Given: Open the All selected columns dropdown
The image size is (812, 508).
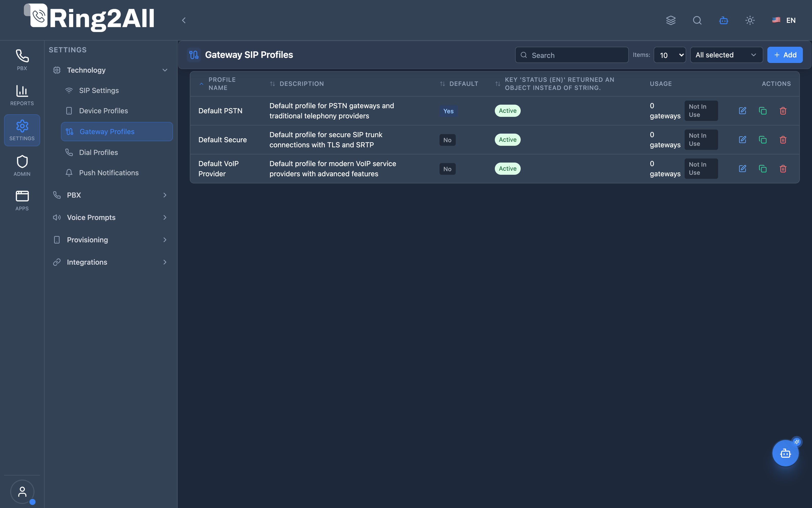Looking at the screenshot, I should tap(726, 55).
